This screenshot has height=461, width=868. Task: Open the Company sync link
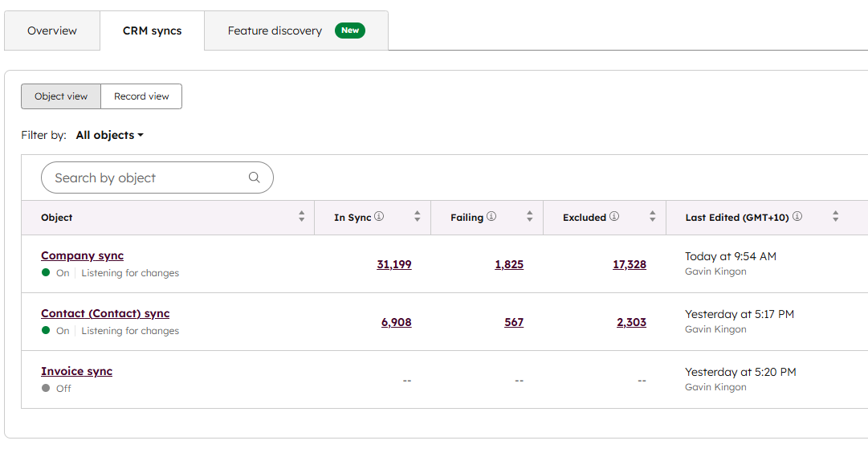point(83,255)
